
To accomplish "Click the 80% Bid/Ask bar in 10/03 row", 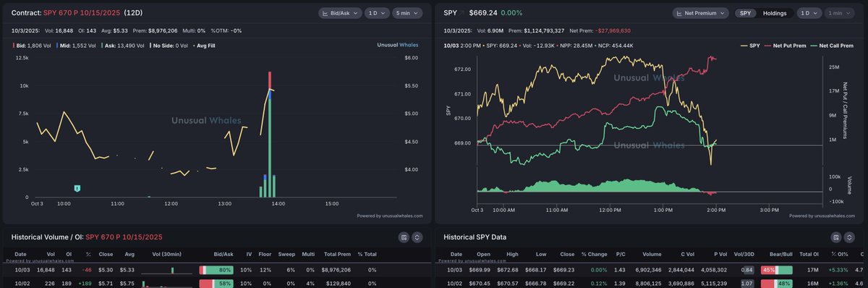I will click(216, 269).
